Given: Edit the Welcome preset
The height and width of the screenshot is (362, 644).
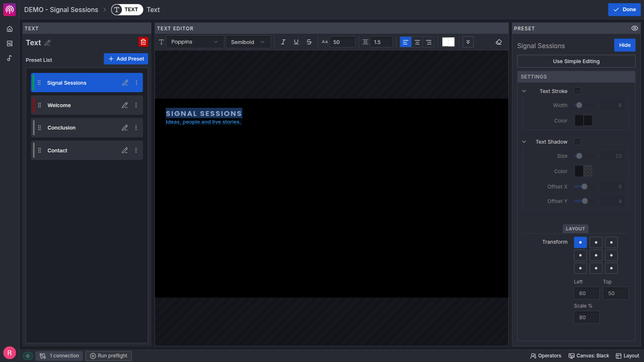Looking at the screenshot, I should [x=125, y=105].
